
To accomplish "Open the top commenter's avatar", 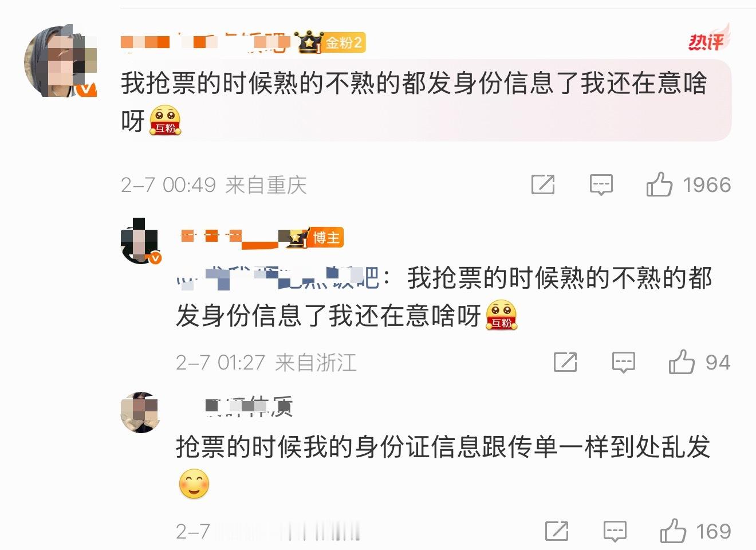I will pos(60,61).
